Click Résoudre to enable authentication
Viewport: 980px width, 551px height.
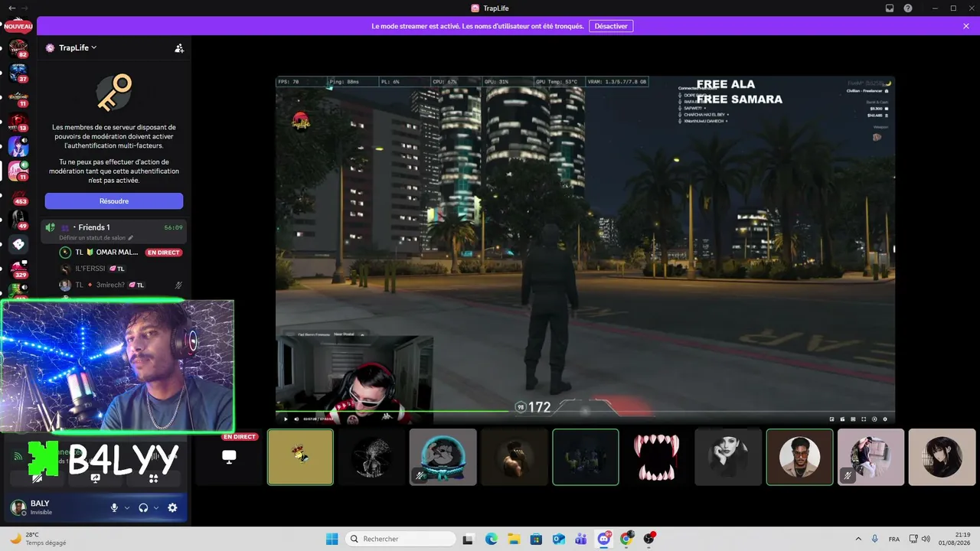[114, 201]
